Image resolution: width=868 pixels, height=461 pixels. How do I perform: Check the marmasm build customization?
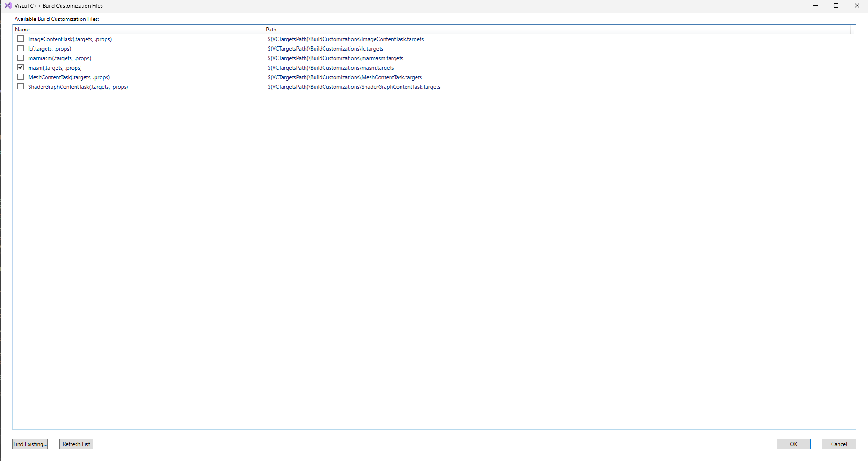point(20,58)
